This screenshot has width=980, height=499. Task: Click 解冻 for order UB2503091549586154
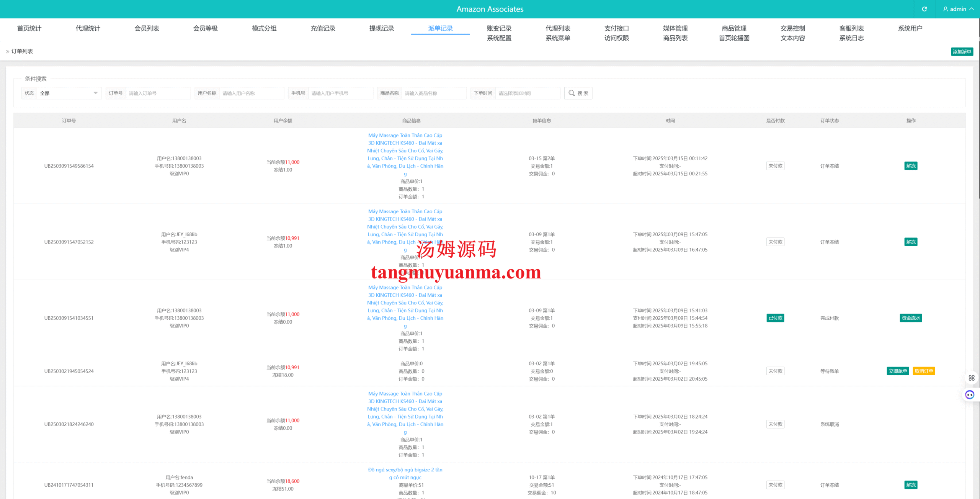click(x=911, y=166)
